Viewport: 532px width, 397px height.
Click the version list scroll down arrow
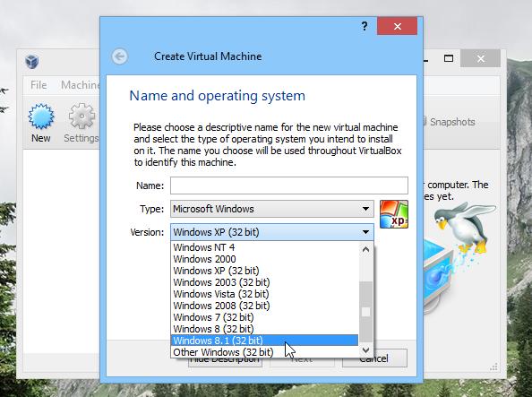pos(365,350)
